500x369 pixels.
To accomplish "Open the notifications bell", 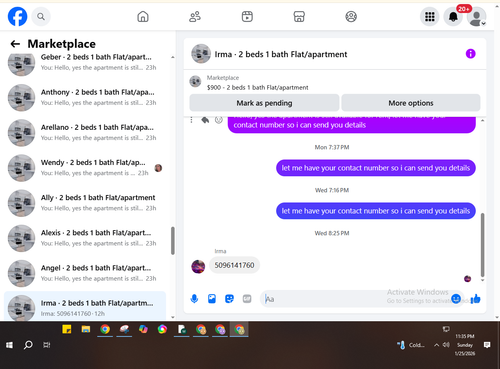I will [x=453, y=16].
